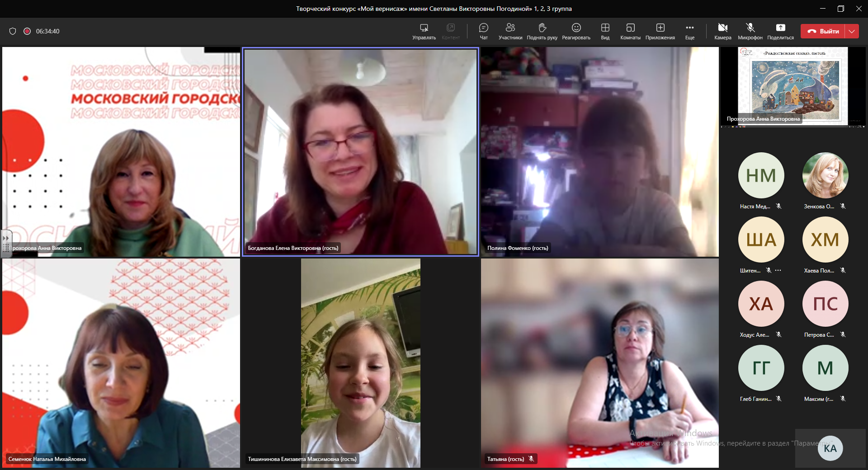Open the Manage (Управлять) control
Viewport: 868px width, 470px height.
(x=424, y=31)
